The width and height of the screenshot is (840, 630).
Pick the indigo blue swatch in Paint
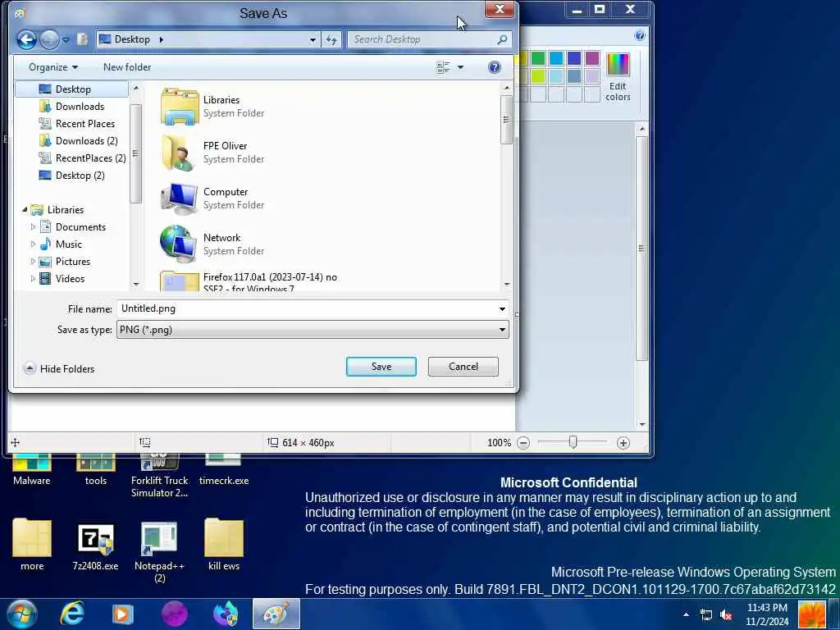click(x=573, y=58)
